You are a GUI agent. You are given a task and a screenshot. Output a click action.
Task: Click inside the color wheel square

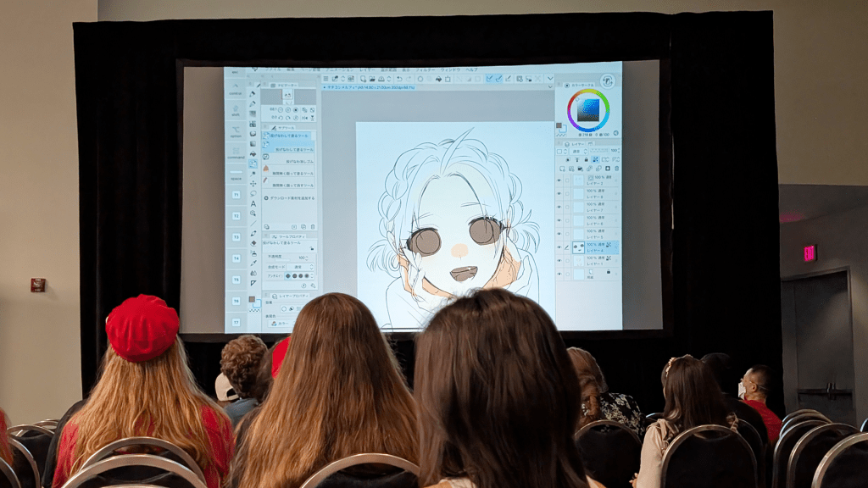(588, 109)
